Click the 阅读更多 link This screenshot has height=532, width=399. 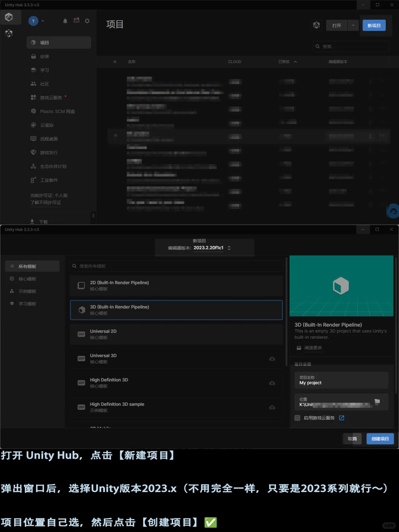click(313, 348)
